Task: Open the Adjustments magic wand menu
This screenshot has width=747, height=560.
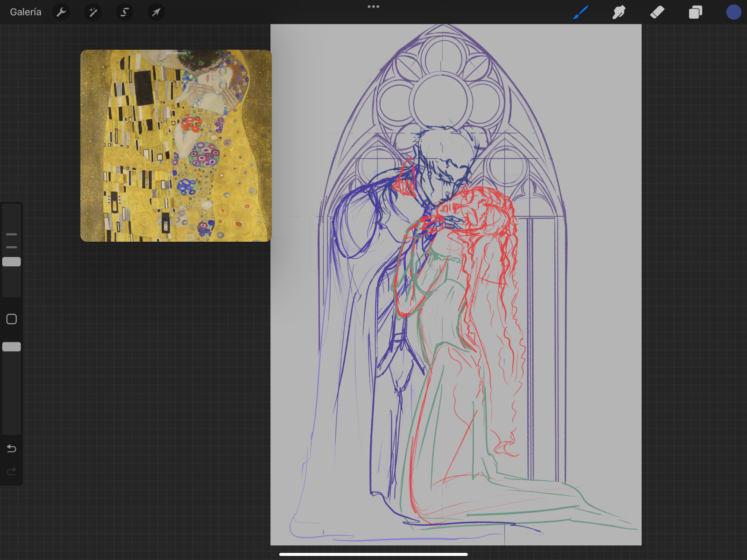Action: [x=93, y=12]
